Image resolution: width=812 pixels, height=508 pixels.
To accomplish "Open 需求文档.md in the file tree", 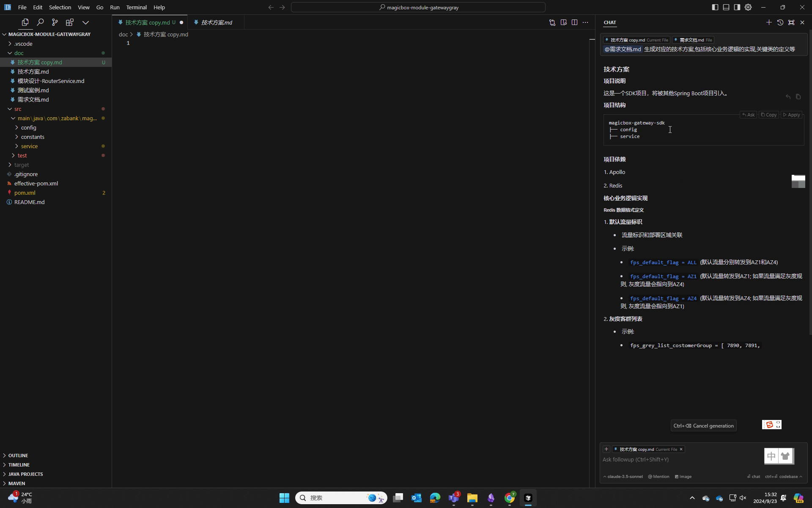I will click(x=56, y=99).
